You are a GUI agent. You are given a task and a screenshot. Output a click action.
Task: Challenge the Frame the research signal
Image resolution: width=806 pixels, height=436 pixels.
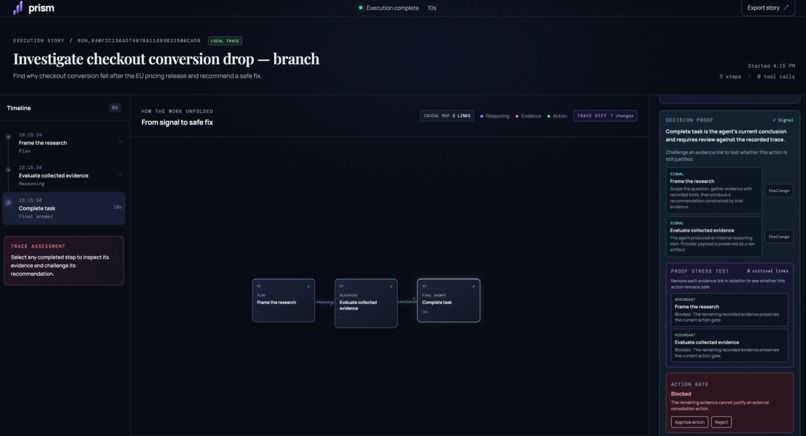point(779,191)
